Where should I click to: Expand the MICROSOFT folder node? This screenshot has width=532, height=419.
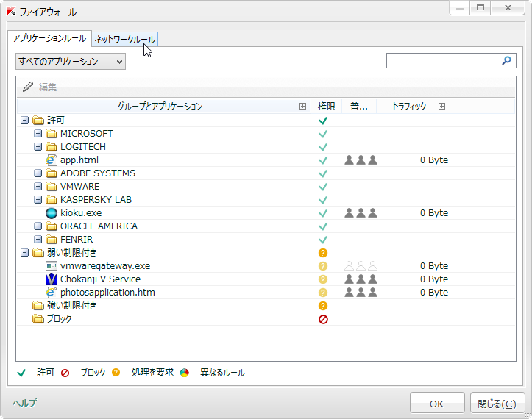[x=38, y=134]
